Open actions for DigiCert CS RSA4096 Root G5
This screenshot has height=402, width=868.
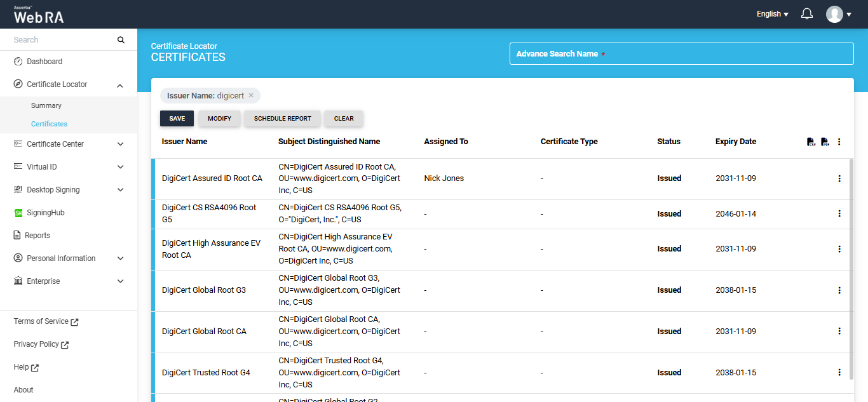tap(839, 214)
